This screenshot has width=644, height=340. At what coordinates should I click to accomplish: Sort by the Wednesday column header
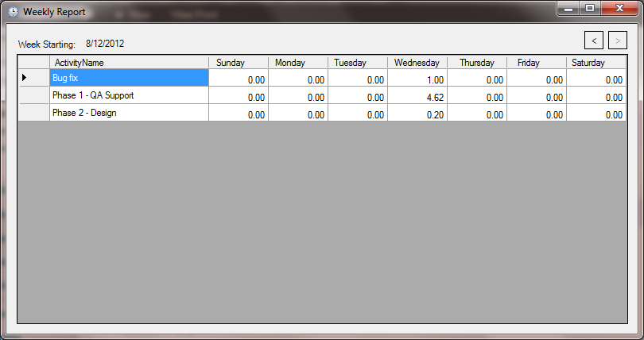coord(417,62)
